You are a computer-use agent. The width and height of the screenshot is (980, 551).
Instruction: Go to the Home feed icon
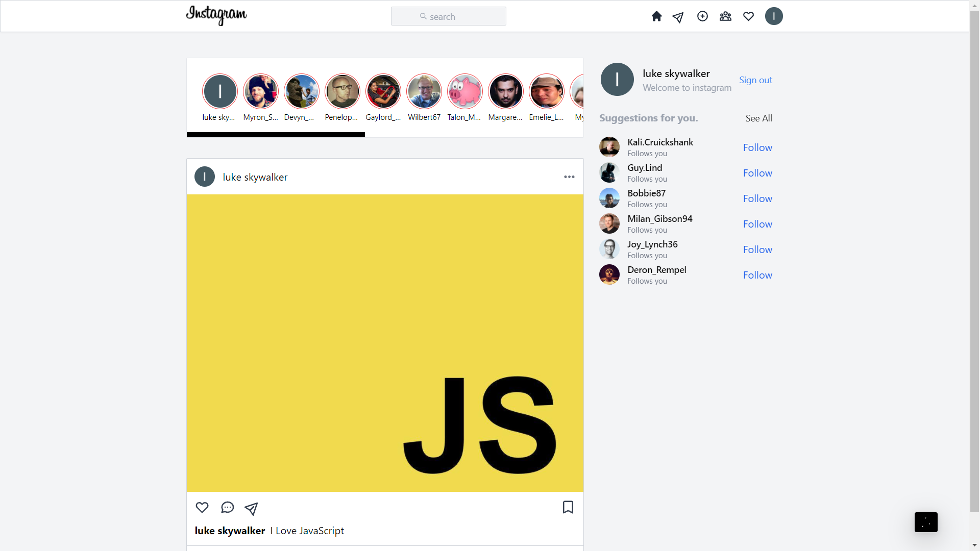(656, 16)
